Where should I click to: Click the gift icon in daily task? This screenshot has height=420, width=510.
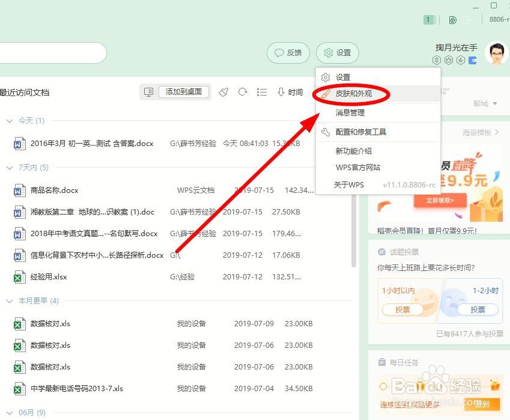(495, 386)
